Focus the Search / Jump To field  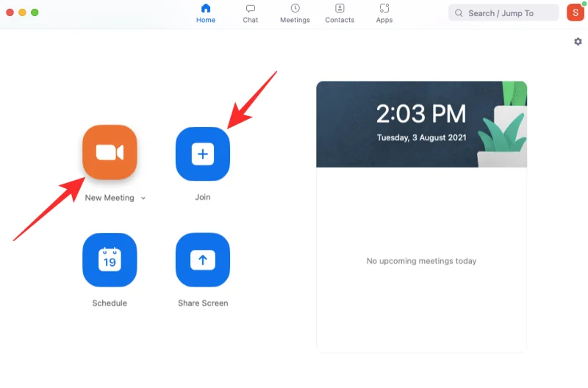[507, 13]
